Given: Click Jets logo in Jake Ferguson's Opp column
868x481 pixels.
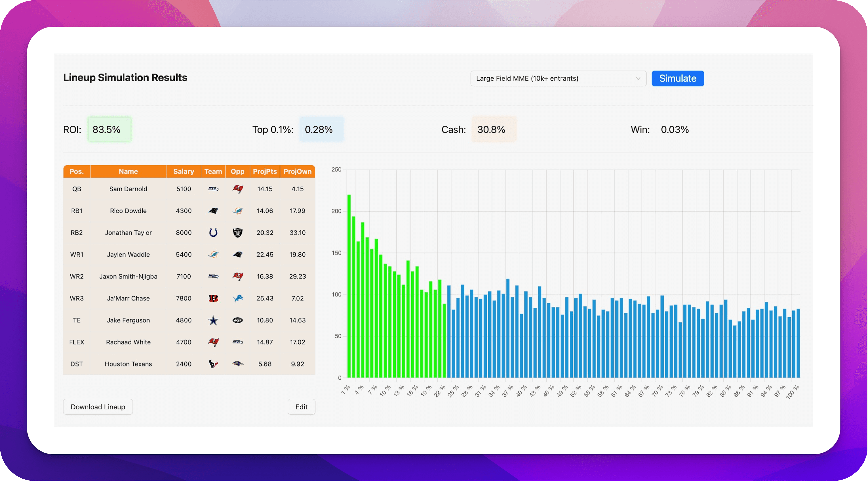Looking at the screenshot, I should tap(238, 320).
